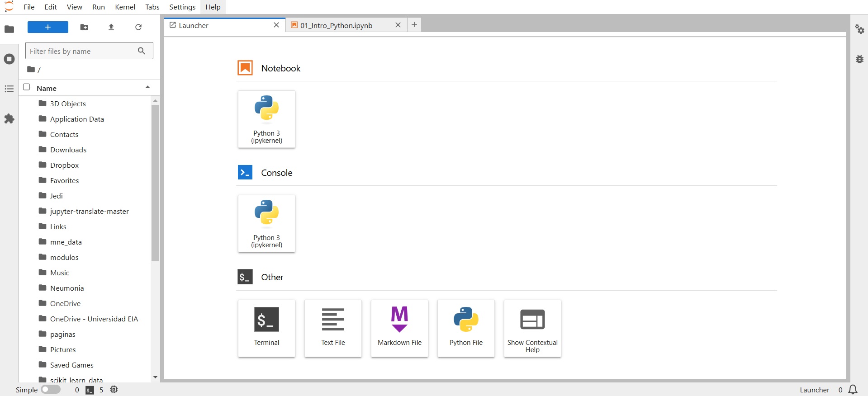Open the Running Terminals and Kernels sidebar

coord(9,59)
